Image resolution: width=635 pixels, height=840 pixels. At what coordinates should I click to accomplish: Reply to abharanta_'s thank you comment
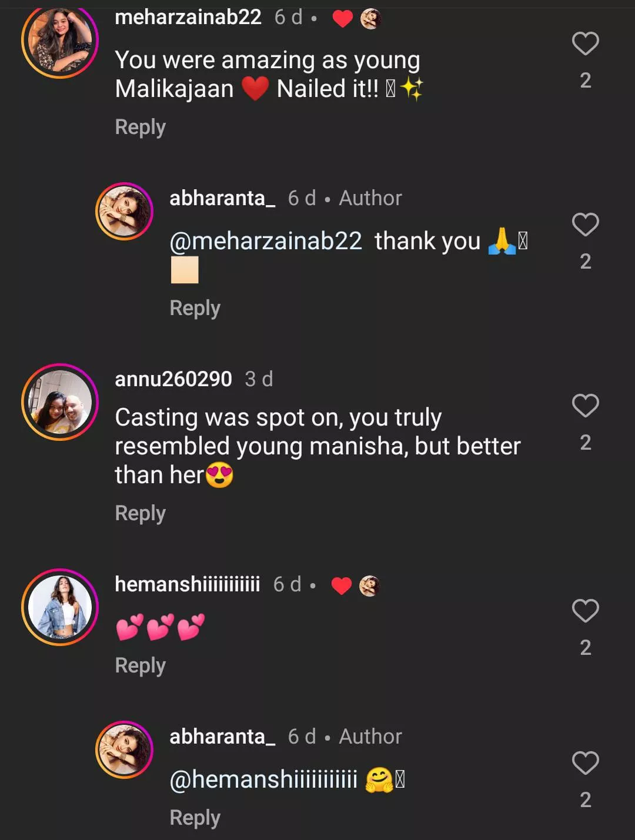click(195, 308)
